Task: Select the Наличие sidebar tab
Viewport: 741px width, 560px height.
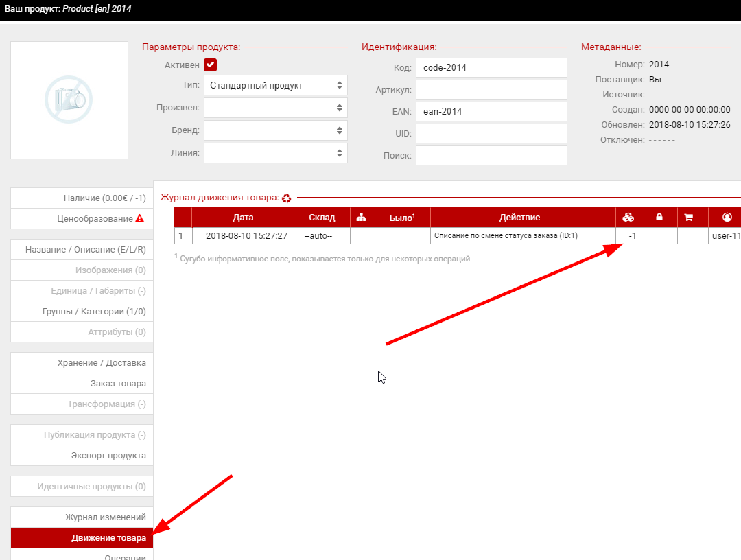Action: 104,198
